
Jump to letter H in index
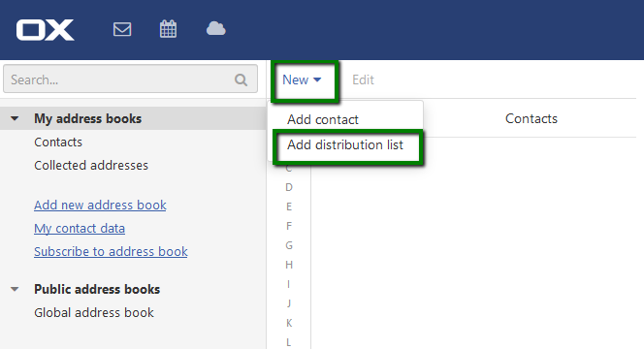coord(289,265)
